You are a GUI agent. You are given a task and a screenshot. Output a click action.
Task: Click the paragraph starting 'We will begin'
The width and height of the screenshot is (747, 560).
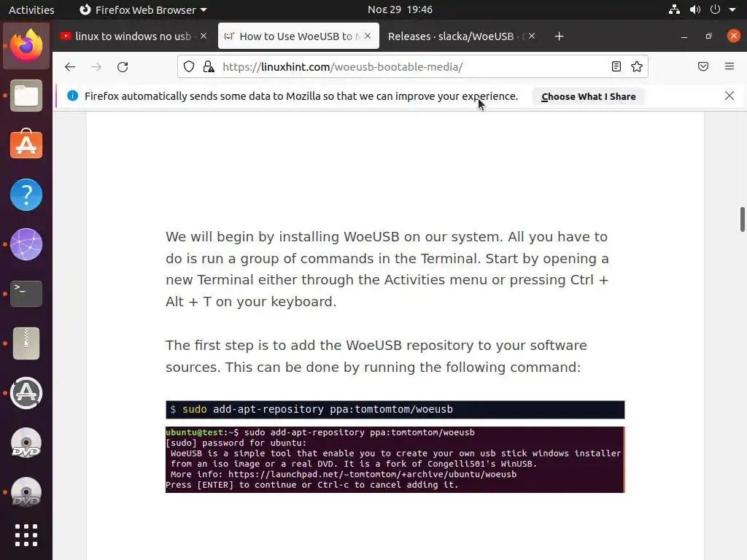[x=387, y=269]
